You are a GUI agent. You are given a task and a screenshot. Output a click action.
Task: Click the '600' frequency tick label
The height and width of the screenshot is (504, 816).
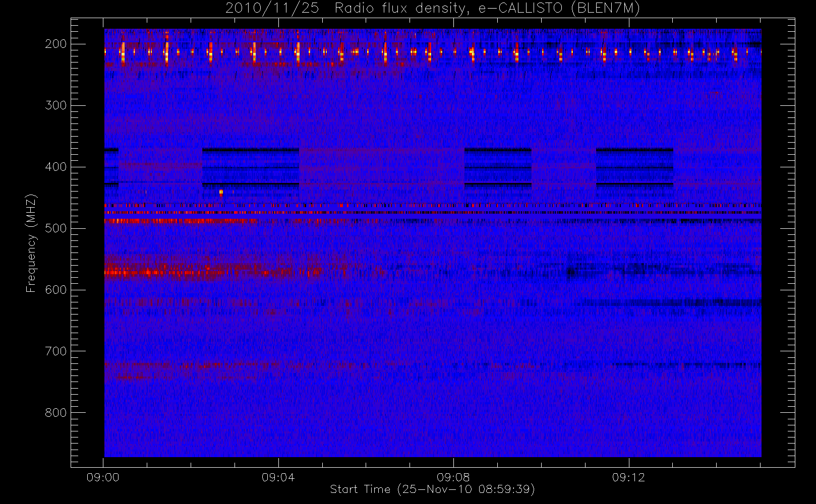56,290
